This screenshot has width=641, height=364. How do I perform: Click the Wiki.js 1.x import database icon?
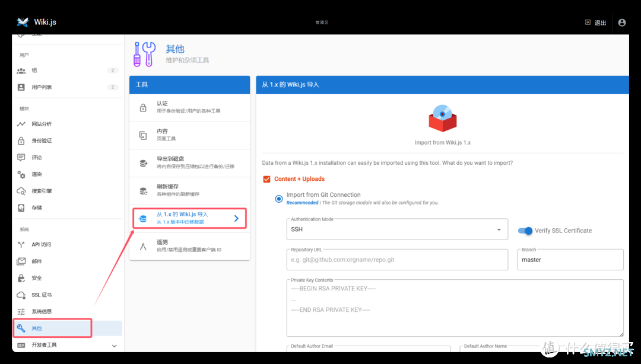pos(143,219)
